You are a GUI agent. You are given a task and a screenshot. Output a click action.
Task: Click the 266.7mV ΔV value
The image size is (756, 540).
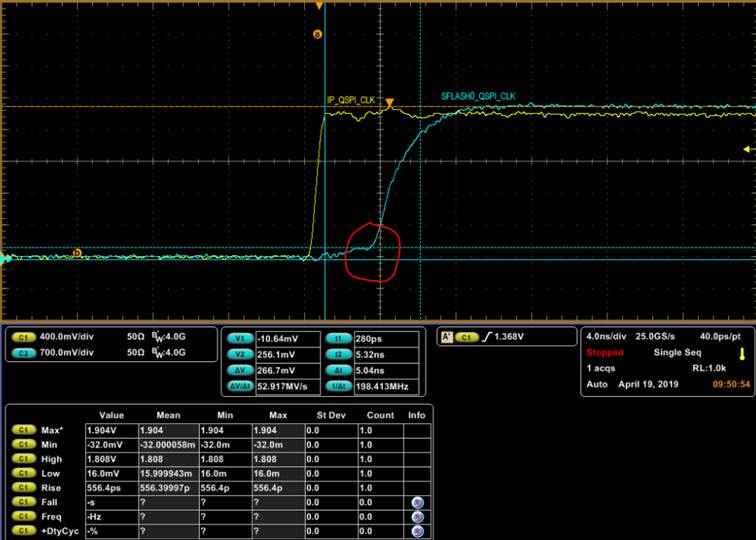click(x=276, y=370)
